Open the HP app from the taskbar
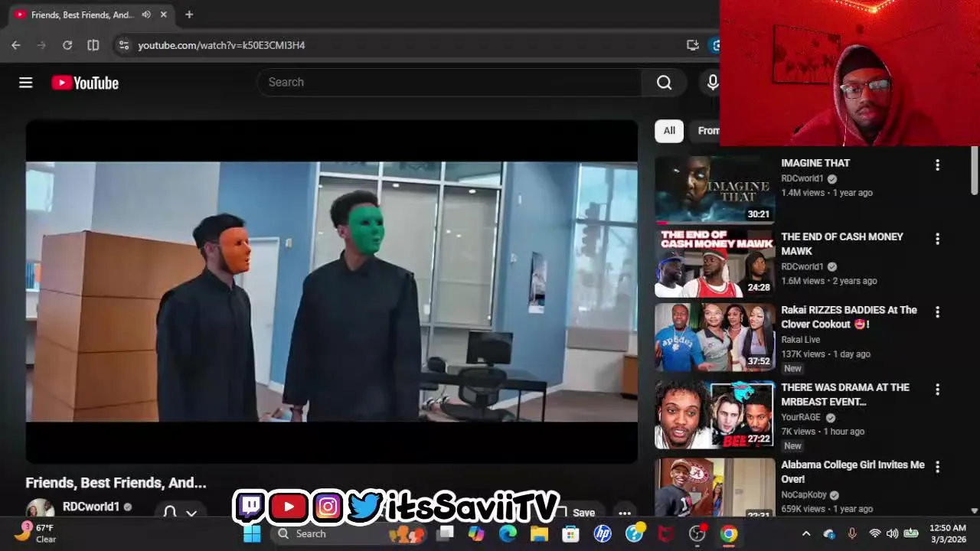The image size is (980, 551). coord(603,533)
